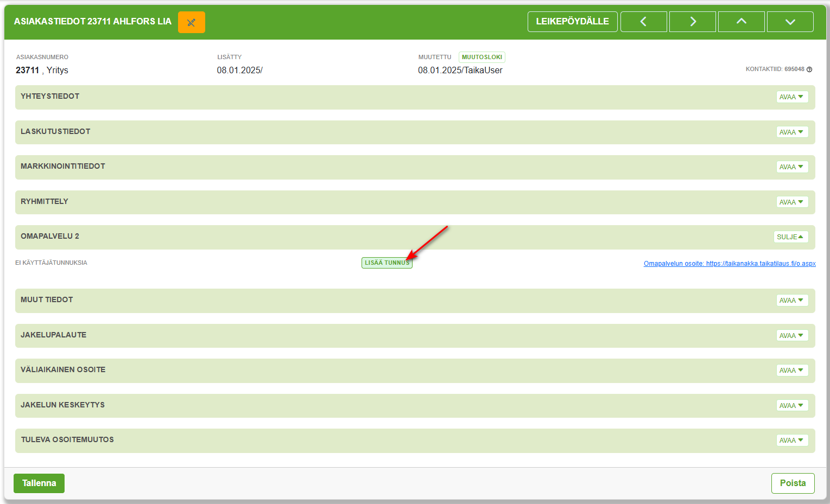This screenshot has height=504, width=830.
Task: Click the MUUT TIEDOT section title
Action: [47, 299]
